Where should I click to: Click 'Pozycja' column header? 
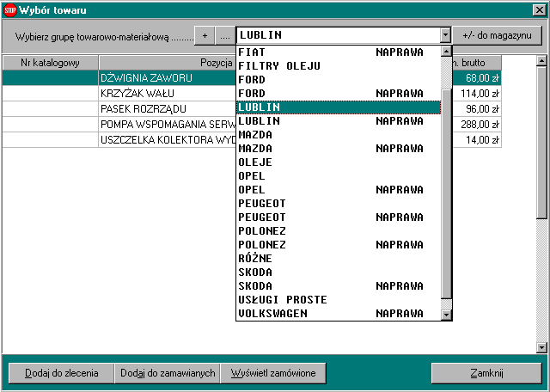(168, 63)
